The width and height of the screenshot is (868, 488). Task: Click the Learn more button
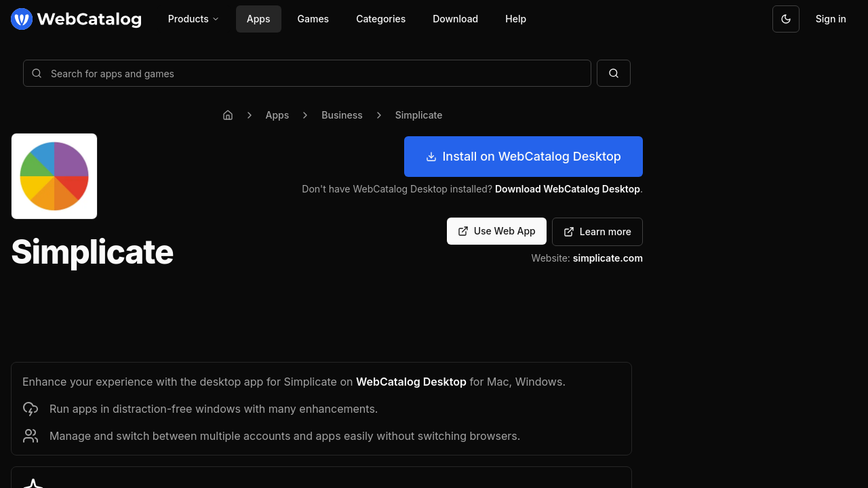[x=597, y=232]
